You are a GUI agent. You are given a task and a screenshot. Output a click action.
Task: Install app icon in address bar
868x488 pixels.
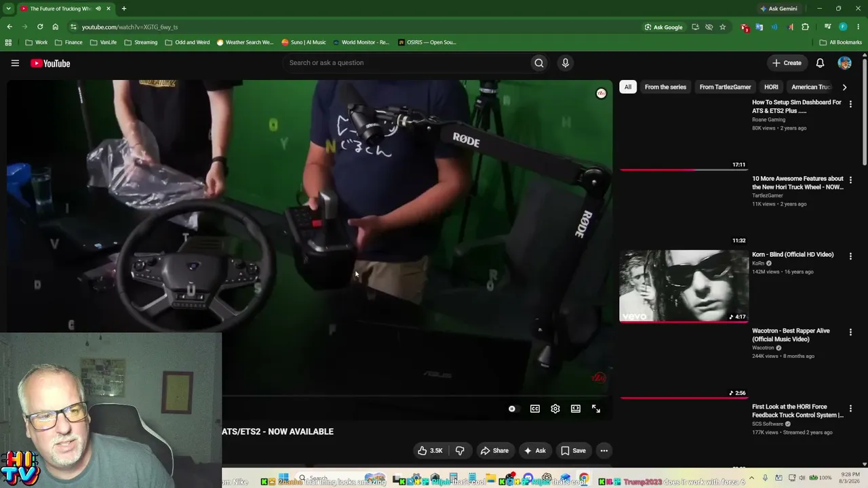[x=695, y=27]
